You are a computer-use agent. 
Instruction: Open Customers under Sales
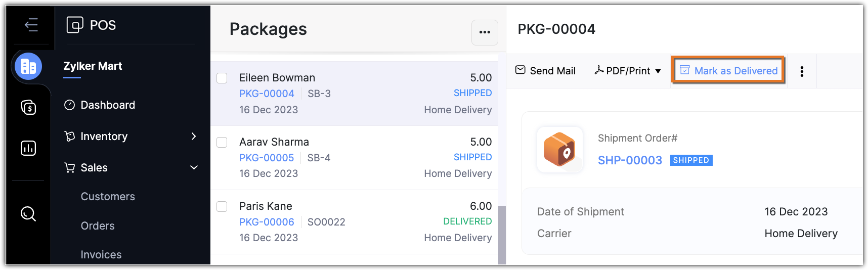pos(108,197)
